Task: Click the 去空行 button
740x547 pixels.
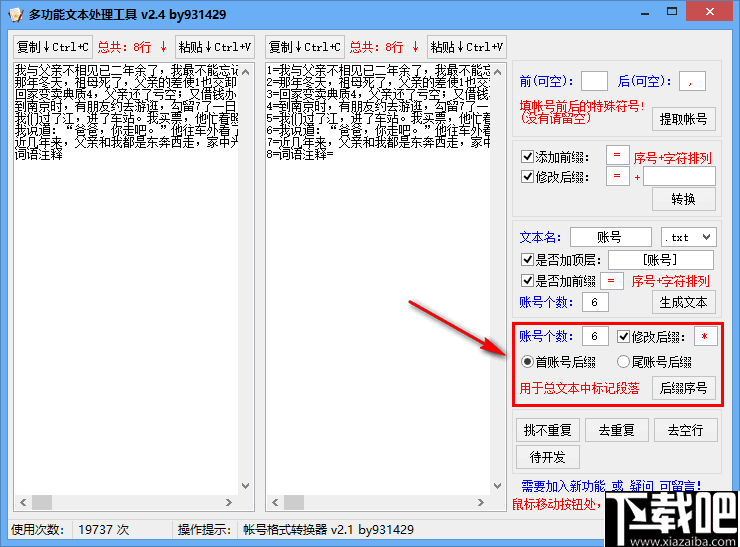Action: click(x=685, y=430)
